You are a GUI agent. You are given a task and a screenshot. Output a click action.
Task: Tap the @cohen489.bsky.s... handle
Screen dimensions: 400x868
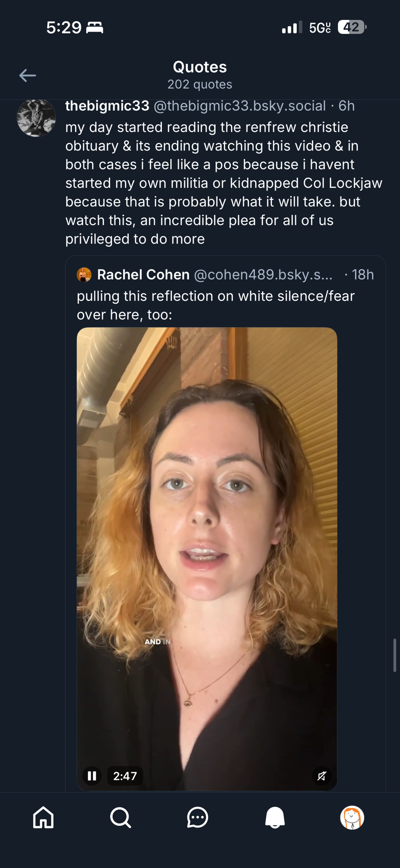point(263,275)
